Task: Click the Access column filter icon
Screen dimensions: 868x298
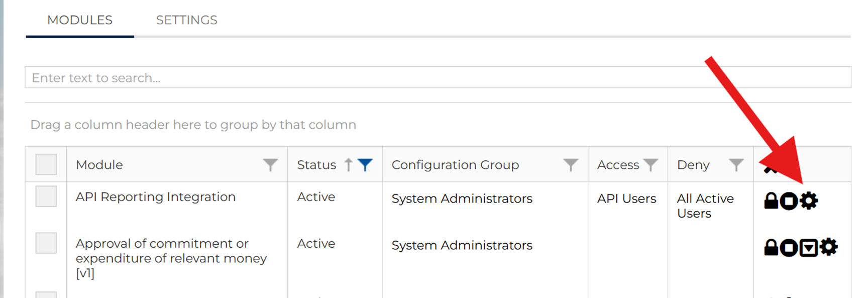Action: [x=650, y=165]
